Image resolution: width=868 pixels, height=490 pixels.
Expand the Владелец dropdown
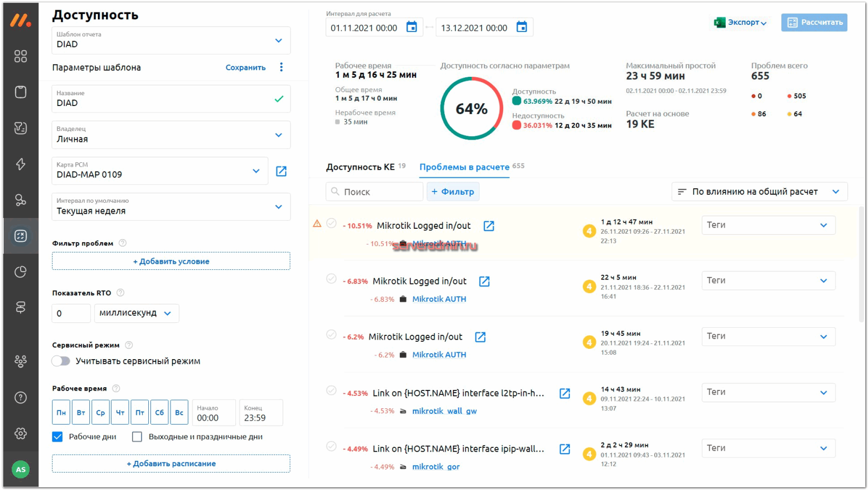279,135
